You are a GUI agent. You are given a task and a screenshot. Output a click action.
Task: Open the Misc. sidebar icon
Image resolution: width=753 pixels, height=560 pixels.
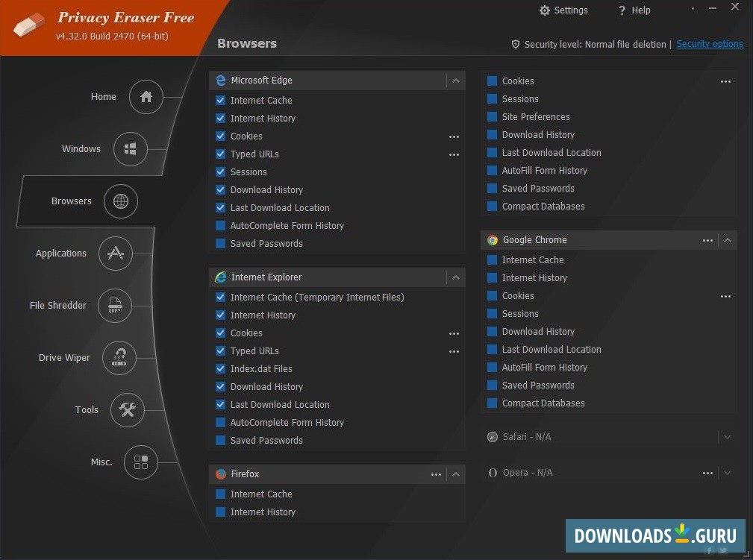click(141, 462)
